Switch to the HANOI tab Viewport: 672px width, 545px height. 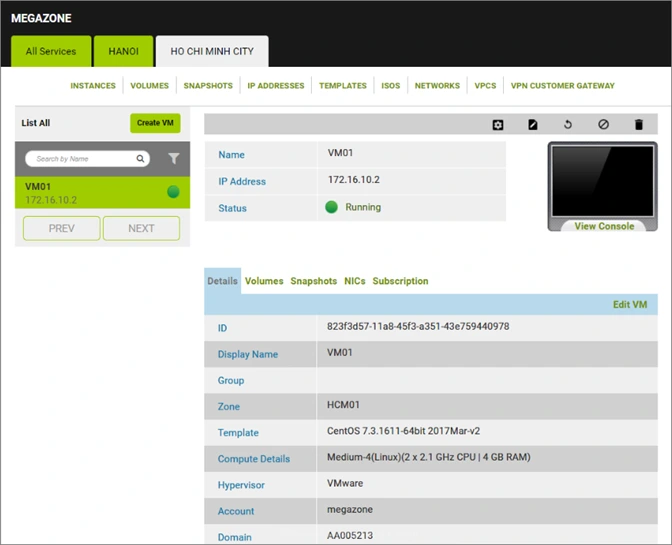[x=123, y=51]
